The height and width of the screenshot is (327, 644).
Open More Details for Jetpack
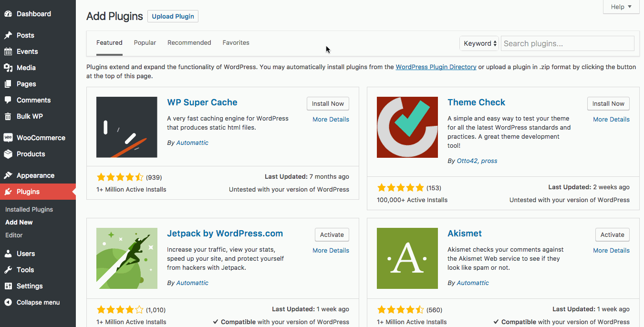coord(331,250)
